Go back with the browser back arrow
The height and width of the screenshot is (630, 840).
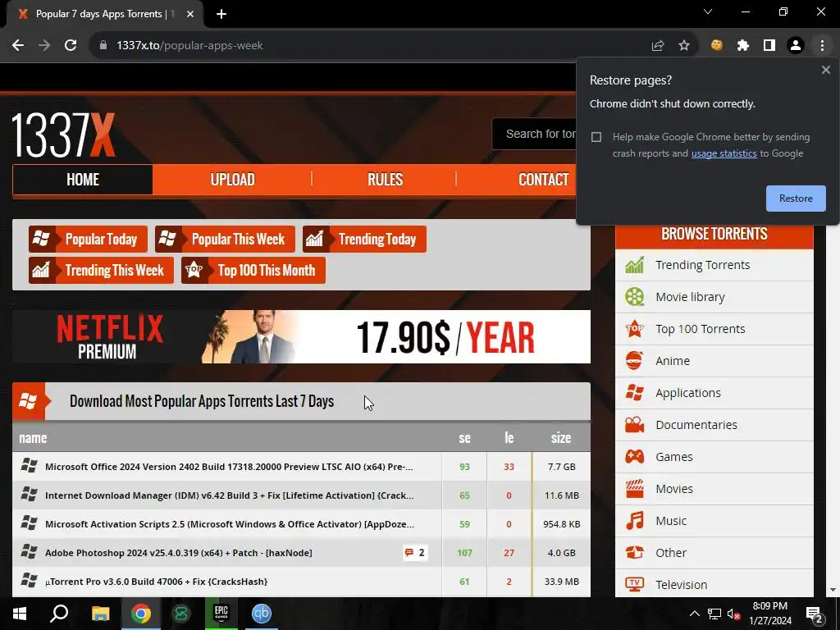coord(18,46)
